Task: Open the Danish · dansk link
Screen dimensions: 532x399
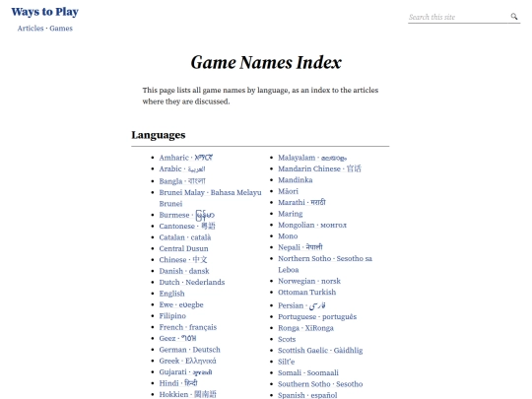Action: tap(184, 271)
